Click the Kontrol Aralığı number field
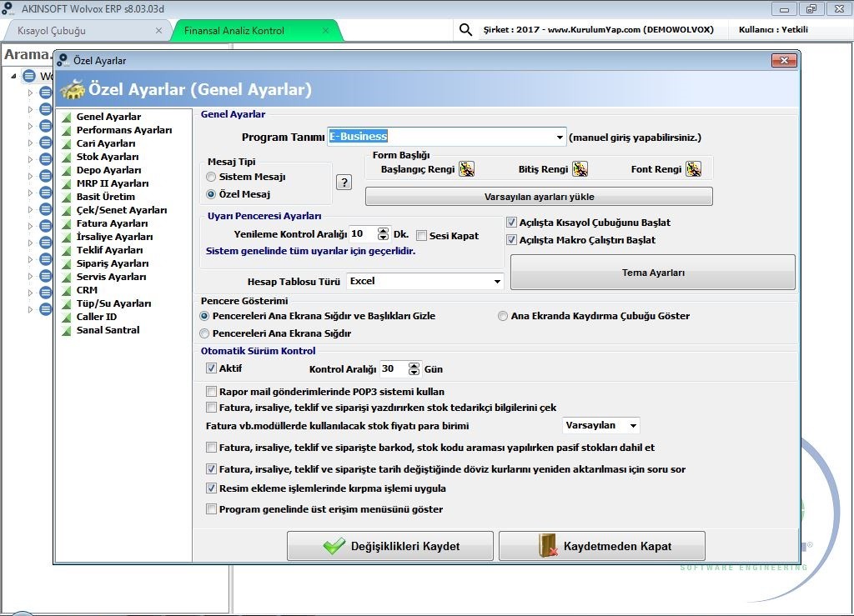 tap(394, 369)
